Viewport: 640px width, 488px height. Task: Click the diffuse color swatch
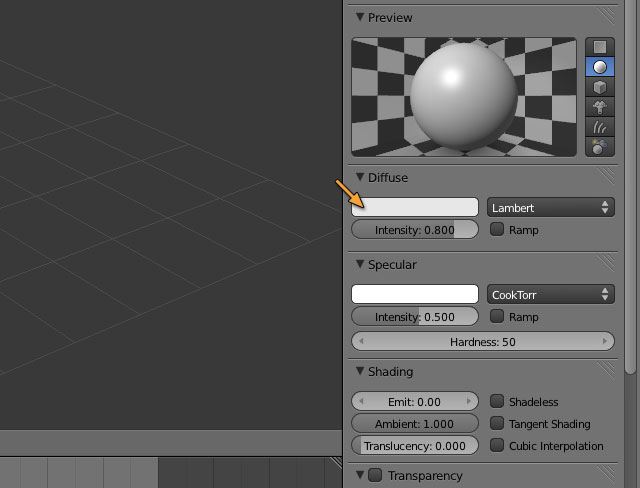[415, 208]
